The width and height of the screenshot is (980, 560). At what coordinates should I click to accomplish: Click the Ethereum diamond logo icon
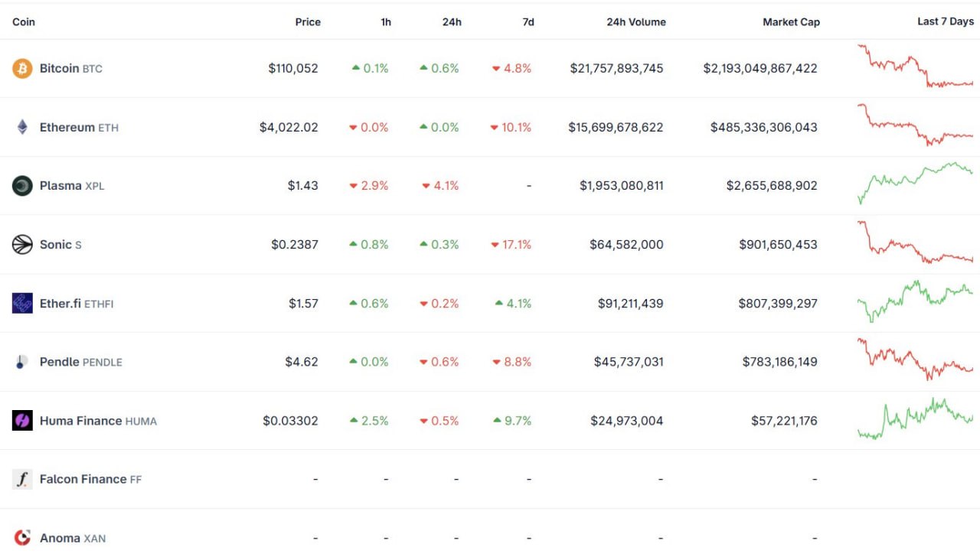(x=22, y=127)
